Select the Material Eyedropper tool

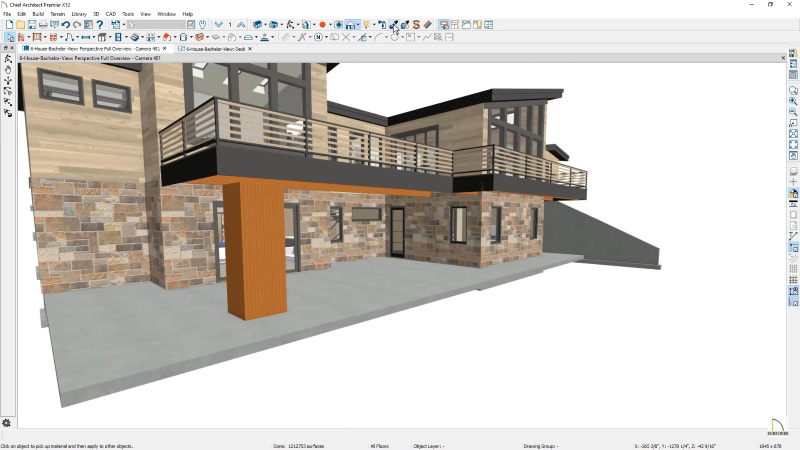pyautogui.click(x=393, y=24)
